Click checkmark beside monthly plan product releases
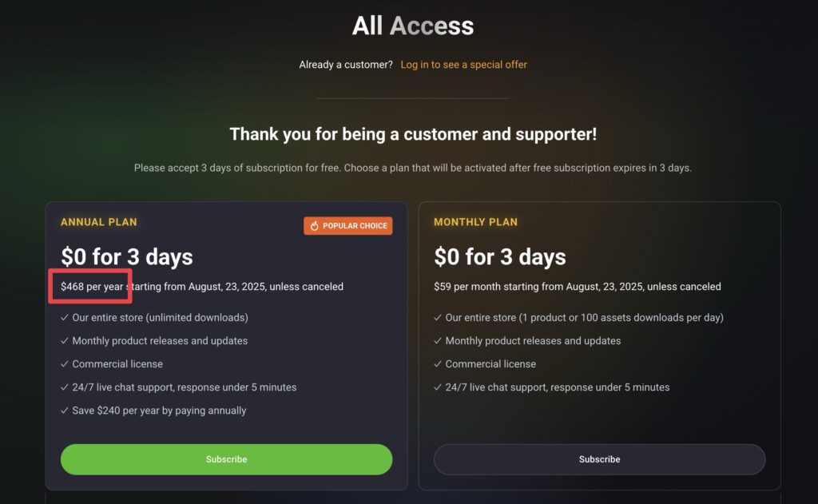Viewport: 818px width, 504px height. 438,341
